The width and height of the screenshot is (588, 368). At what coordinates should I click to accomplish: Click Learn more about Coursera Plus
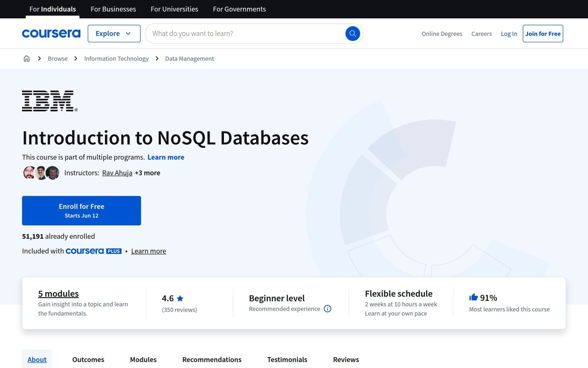coord(148,251)
